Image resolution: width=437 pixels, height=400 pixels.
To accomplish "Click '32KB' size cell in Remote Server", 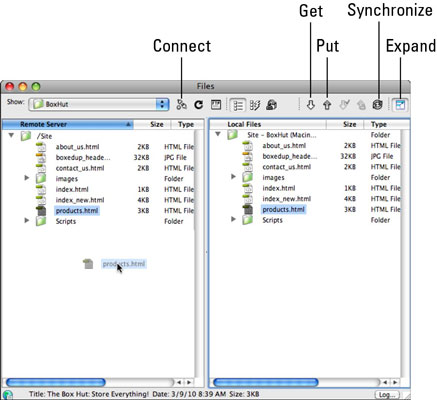I will pyautogui.click(x=141, y=157).
